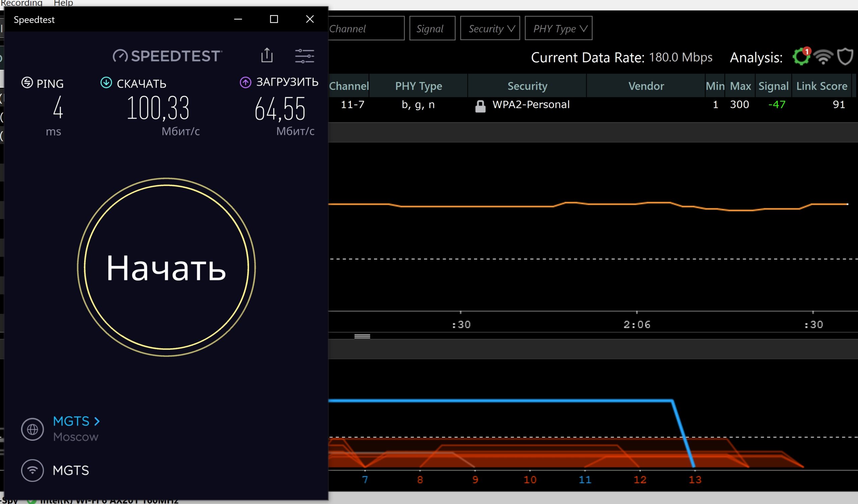Open the green gear analysis alert icon
Image resolution: width=858 pixels, height=504 pixels.
click(801, 57)
